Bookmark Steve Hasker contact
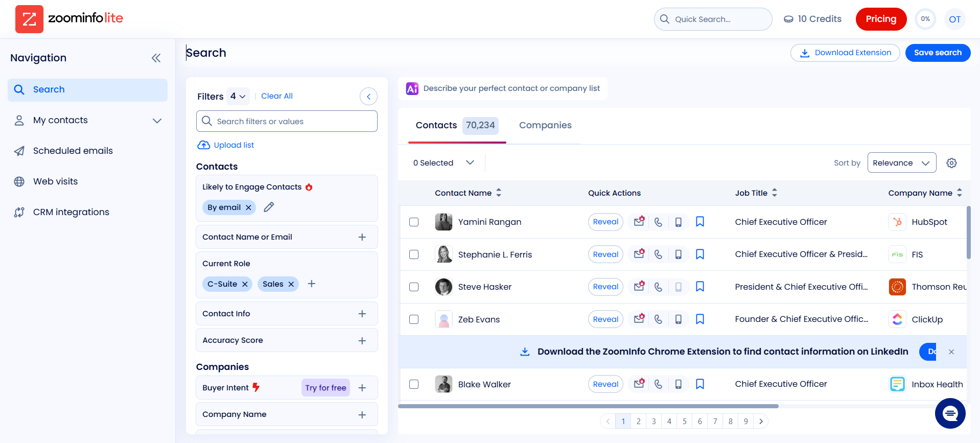 click(700, 287)
